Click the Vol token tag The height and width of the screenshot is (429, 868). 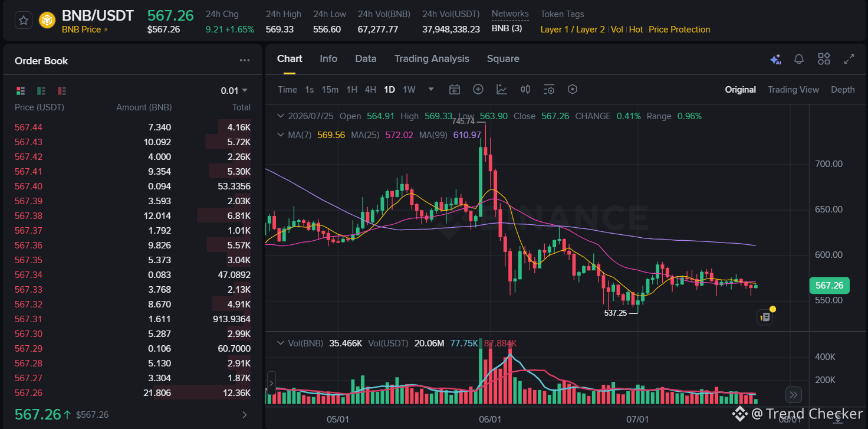(617, 29)
